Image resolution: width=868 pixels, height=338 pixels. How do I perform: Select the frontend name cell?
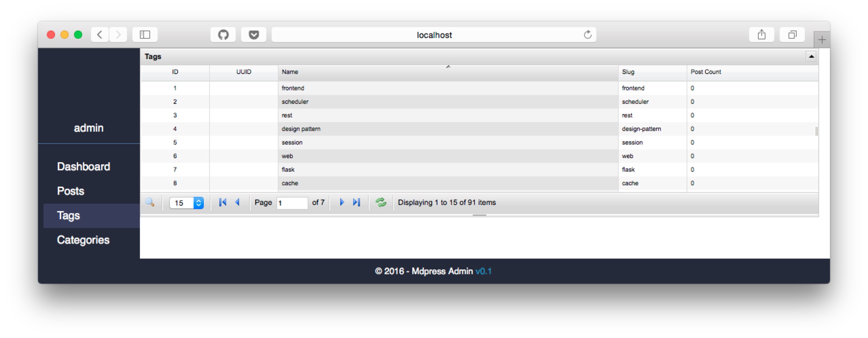pos(448,88)
